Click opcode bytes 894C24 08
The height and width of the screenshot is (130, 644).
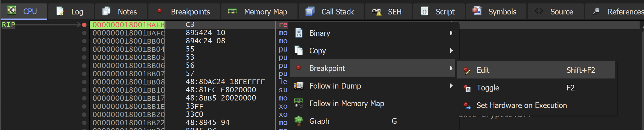click(x=205, y=41)
